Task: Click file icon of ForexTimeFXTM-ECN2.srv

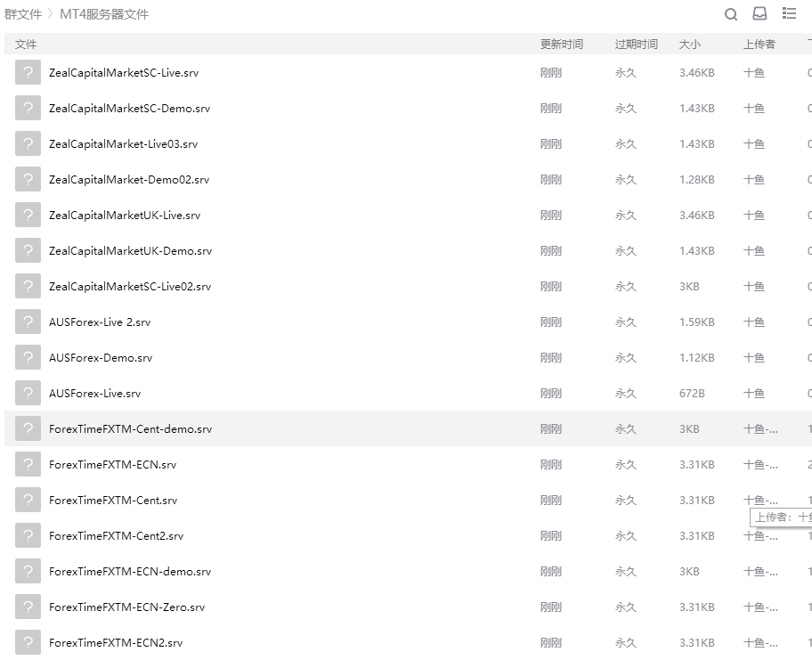Action: pyautogui.click(x=28, y=642)
